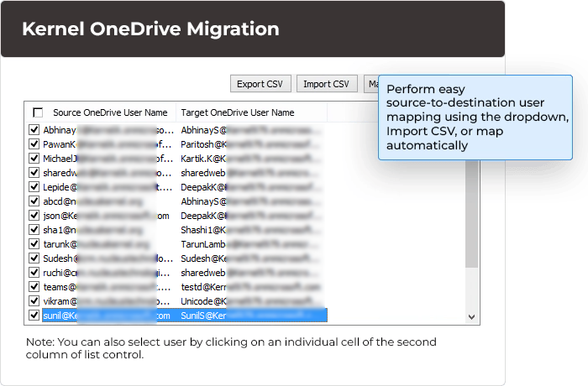Toggle the Lepide row checkbox
The width and height of the screenshot is (588, 386).
pos(34,187)
